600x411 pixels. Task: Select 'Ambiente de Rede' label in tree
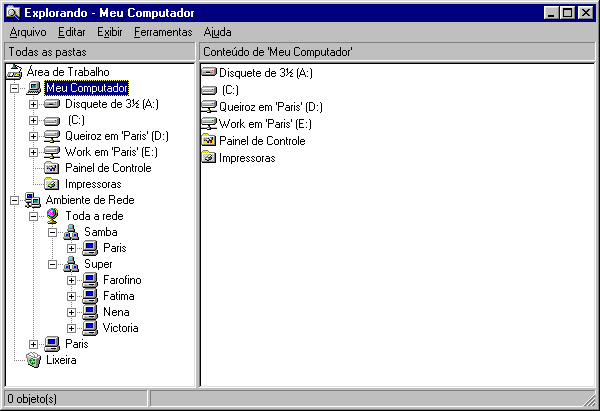pyautogui.click(x=90, y=200)
